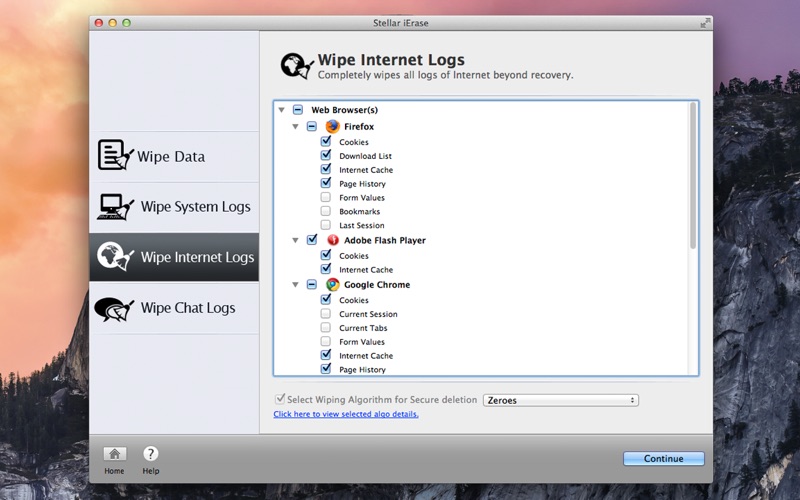Viewport: 800px width, 500px height.
Task: Go to Wipe Chat Logs
Action: [174, 308]
